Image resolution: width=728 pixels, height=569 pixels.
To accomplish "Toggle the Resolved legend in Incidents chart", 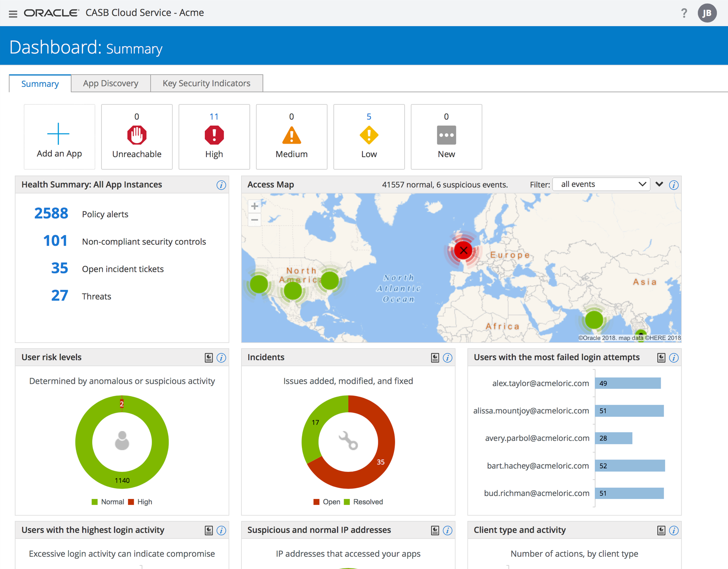I will [x=363, y=502].
